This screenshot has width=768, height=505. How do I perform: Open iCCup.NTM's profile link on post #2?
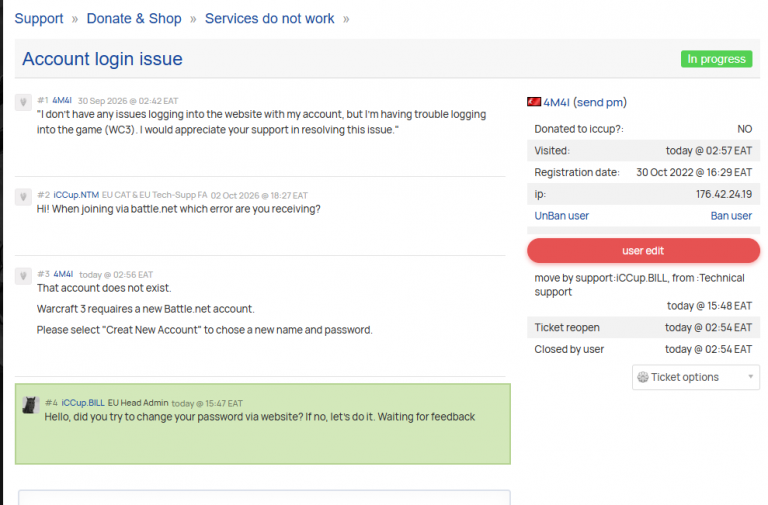[76, 195]
